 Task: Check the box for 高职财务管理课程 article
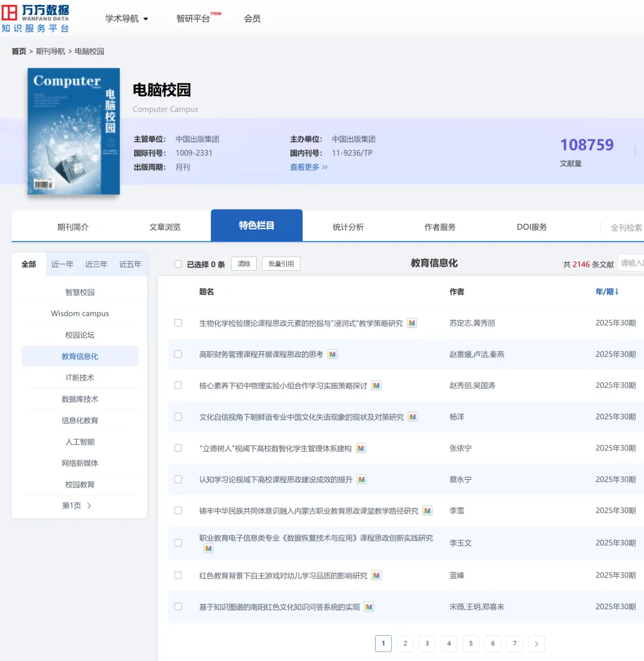click(x=178, y=354)
